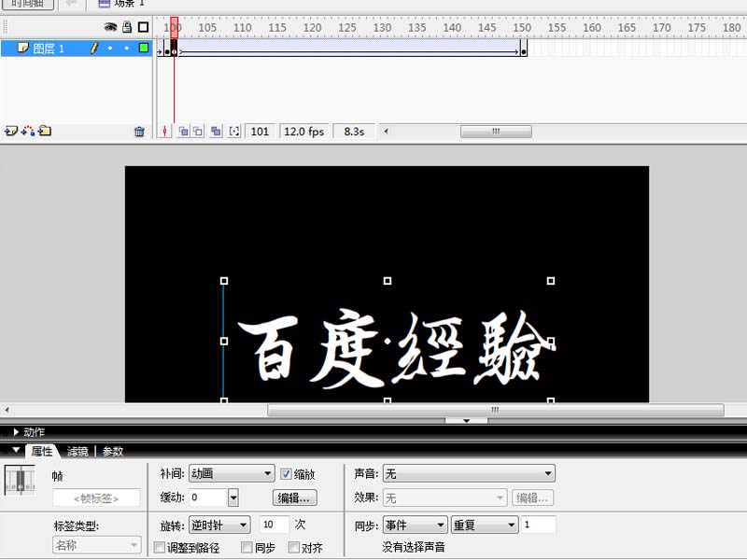Screen dimensions: 747x560
Task: Click the 编辑... easing button
Action: coord(294,498)
